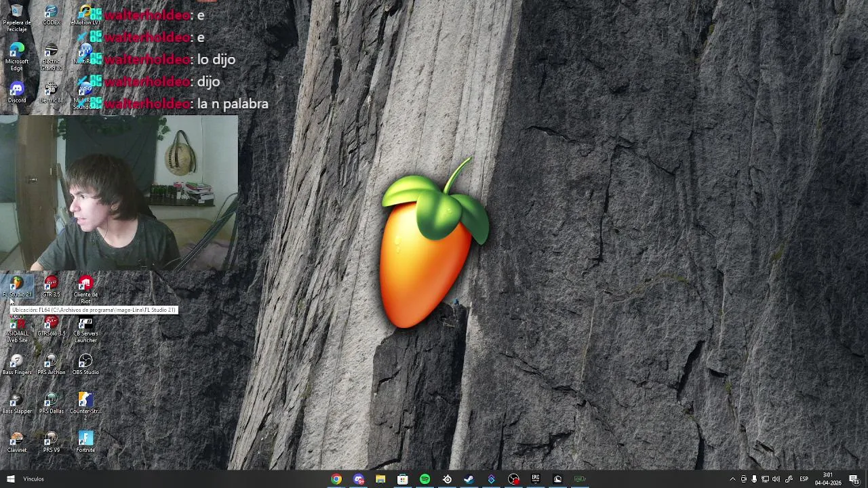The image size is (868, 488).
Task: Select the Electric 88 desktop shortcut
Action: 52,93
